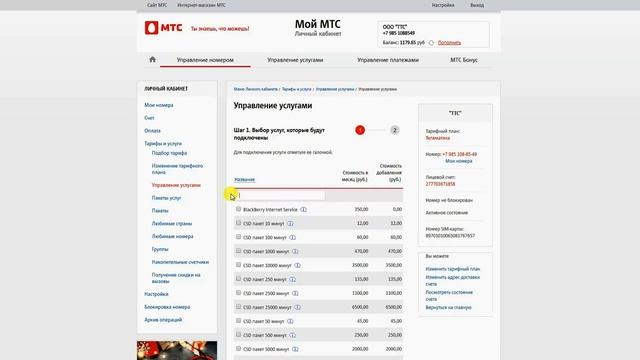Open the МТС Бонус tab

464,60
